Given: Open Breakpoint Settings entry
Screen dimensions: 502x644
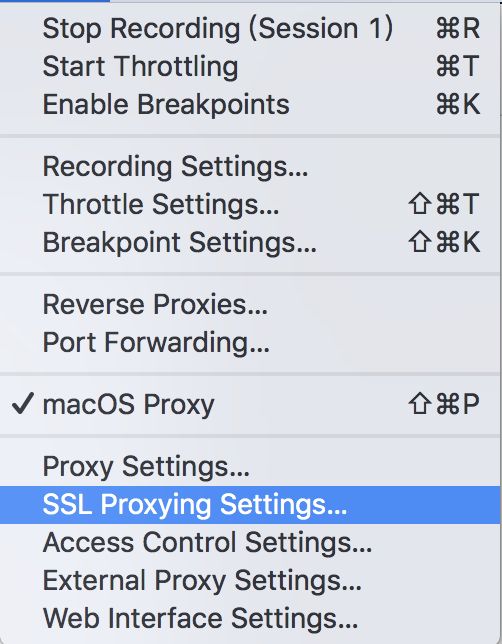Looking at the screenshot, I should click(250, 242).
